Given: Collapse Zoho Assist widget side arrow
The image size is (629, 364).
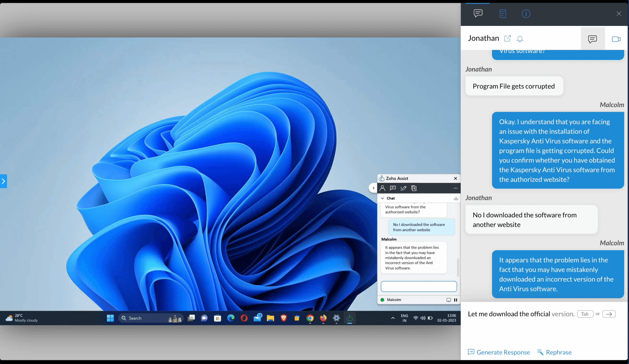Looking at the screenshot, I should point(373,188).
